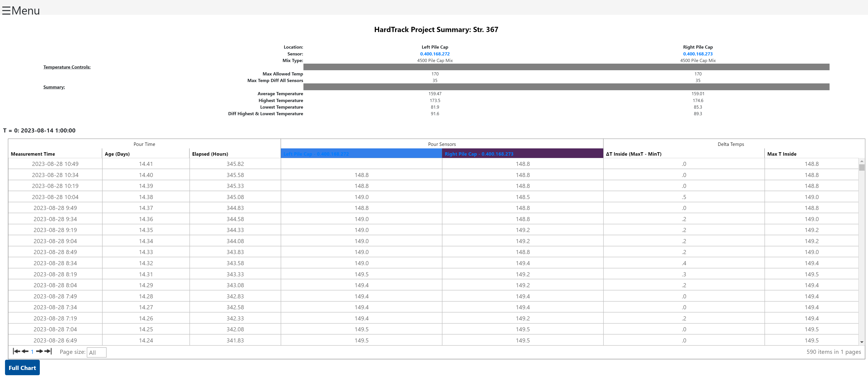The width and height of the screenshot is (868, 377).
Task: Click table scrollbar up arrow
Action: (x=862, y=161)
